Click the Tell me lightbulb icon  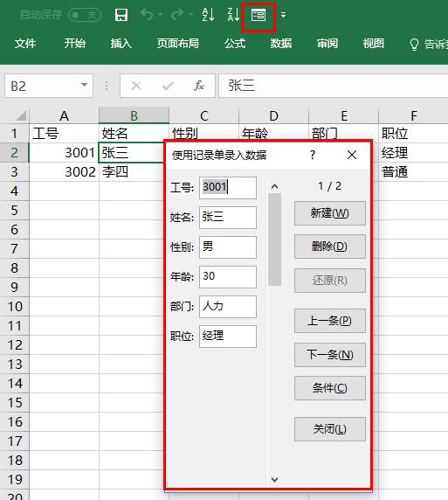click(414, 45)
